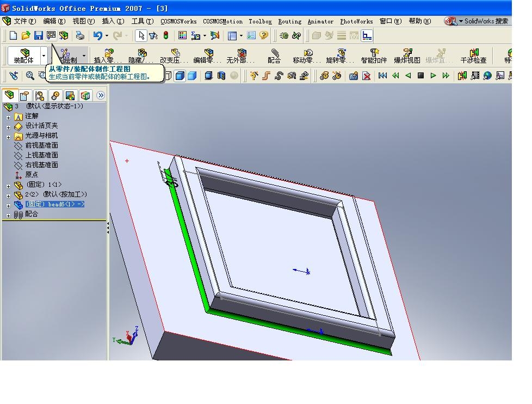Click the 智能扣件 Smart Fasteners tool
The image size is (532, 404).
pyautogui.click(x=374, y=56)
